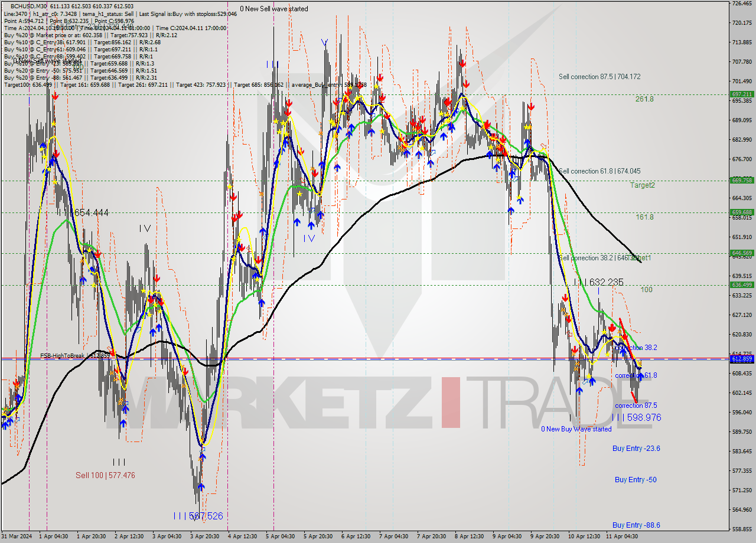The width and height of the screenshot is (756, 543).
Task: Click the 589.750 price axis value
Action: [x=742, y=432]
